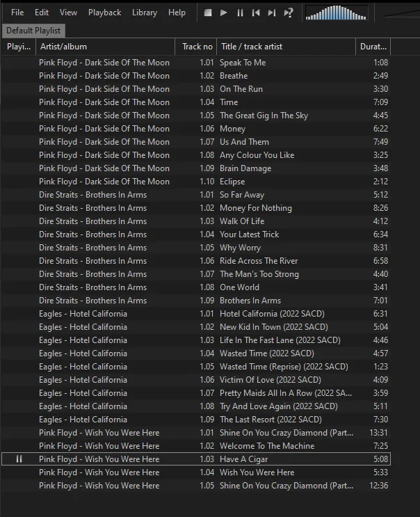The width and height of the screenshot is (420, 517).
Task: Click the Stop playback button
Action: pos(208,13)
